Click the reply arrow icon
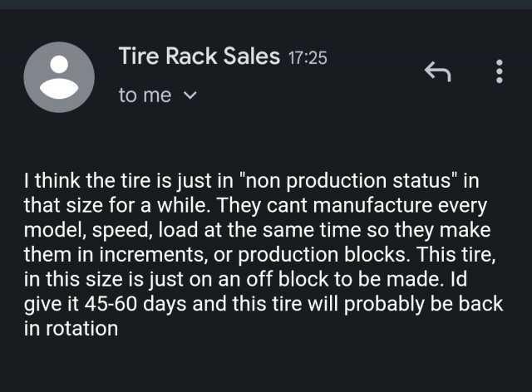Screen dimensions: 532x392 coord(436,73)
